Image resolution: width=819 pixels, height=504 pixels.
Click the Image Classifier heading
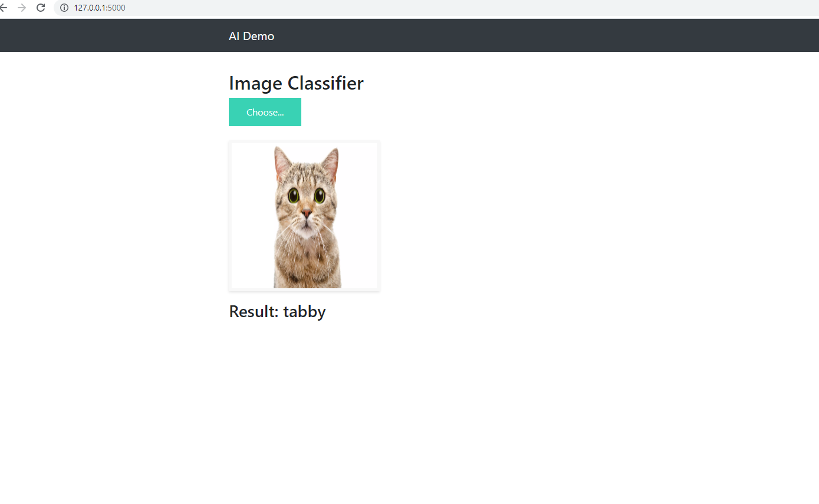[295, 83]
